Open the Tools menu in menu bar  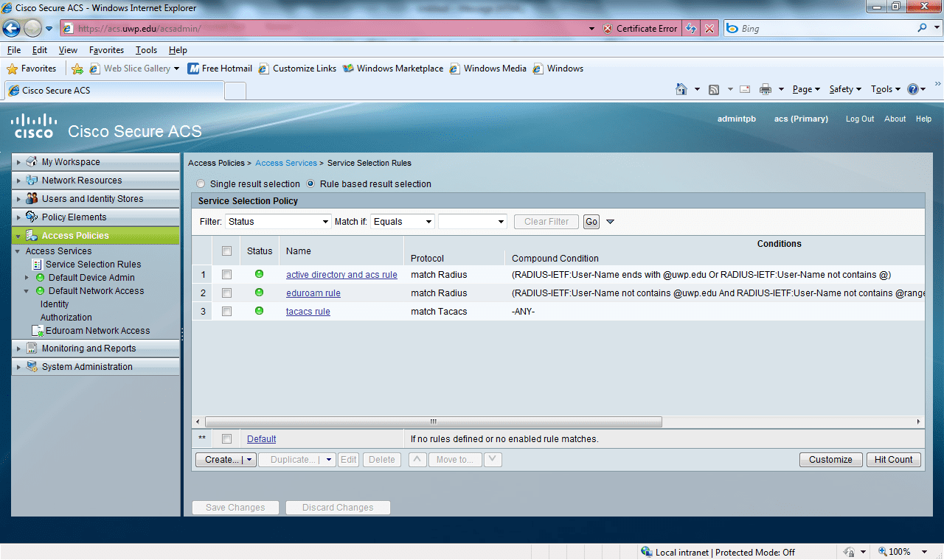pyautogui.click(x=147, y=50)
